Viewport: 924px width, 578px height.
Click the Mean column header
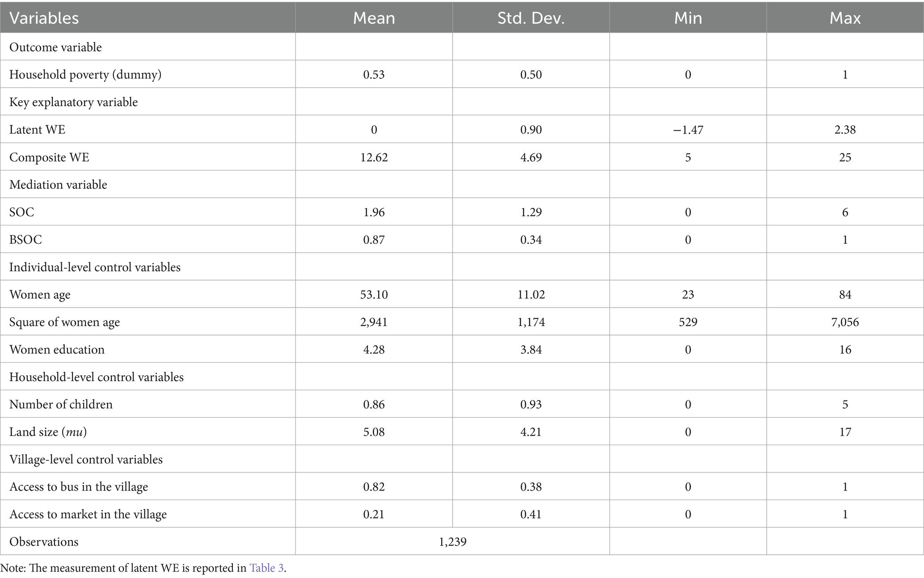[374, 18]
